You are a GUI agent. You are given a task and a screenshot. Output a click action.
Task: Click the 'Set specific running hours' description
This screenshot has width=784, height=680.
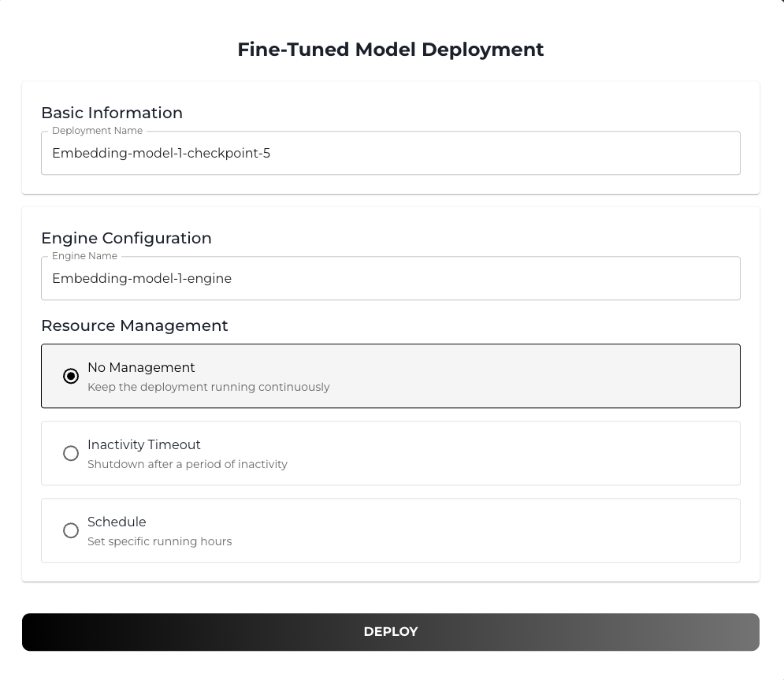160,541
